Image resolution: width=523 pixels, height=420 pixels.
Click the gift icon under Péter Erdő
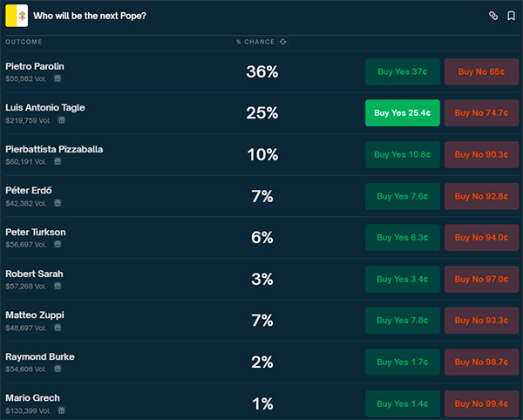point(58,203)
